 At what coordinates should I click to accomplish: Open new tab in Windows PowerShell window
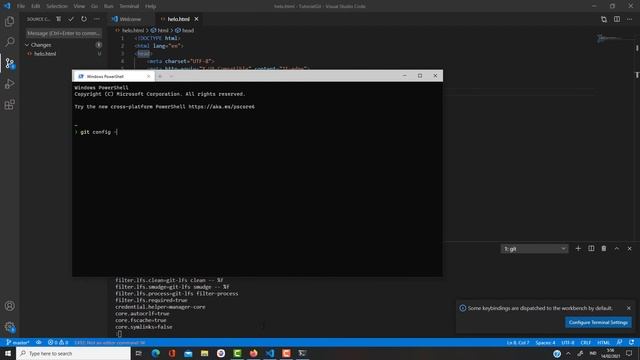pos(160,76)
